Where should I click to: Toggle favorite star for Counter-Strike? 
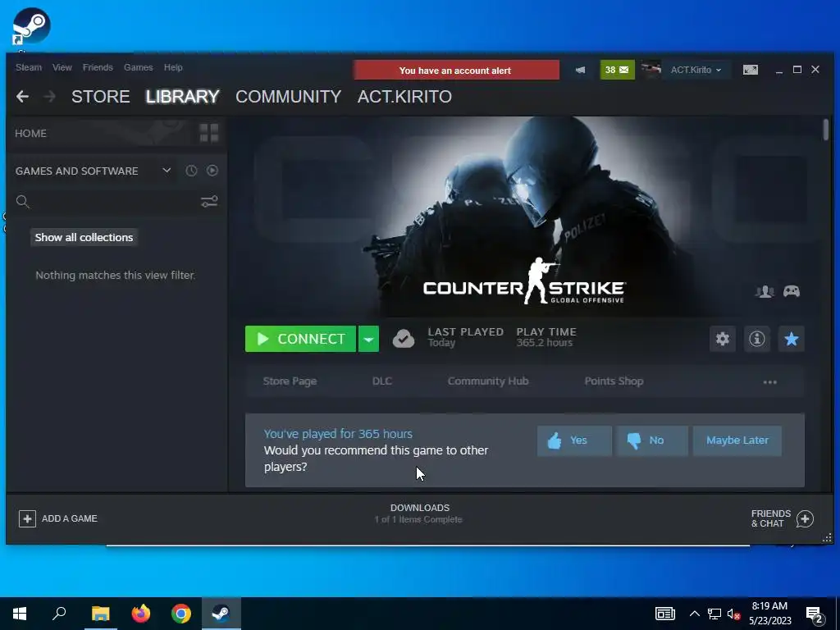(792, 339)
